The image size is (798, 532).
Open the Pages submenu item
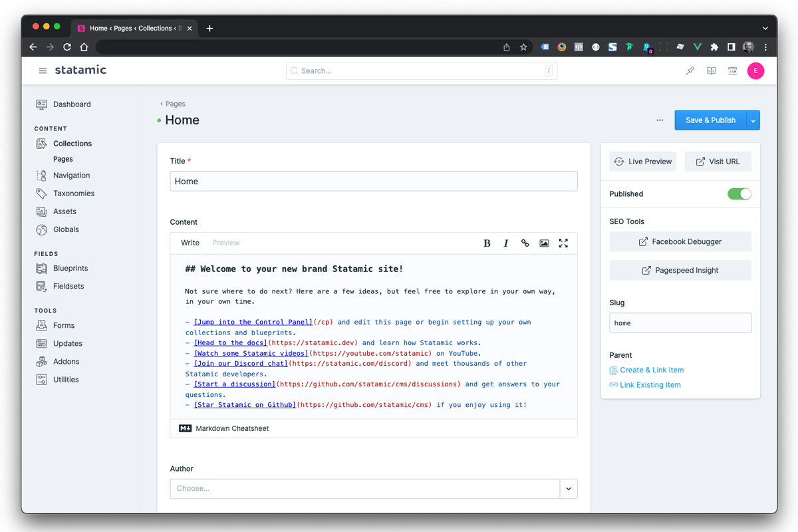click(63, 160)
